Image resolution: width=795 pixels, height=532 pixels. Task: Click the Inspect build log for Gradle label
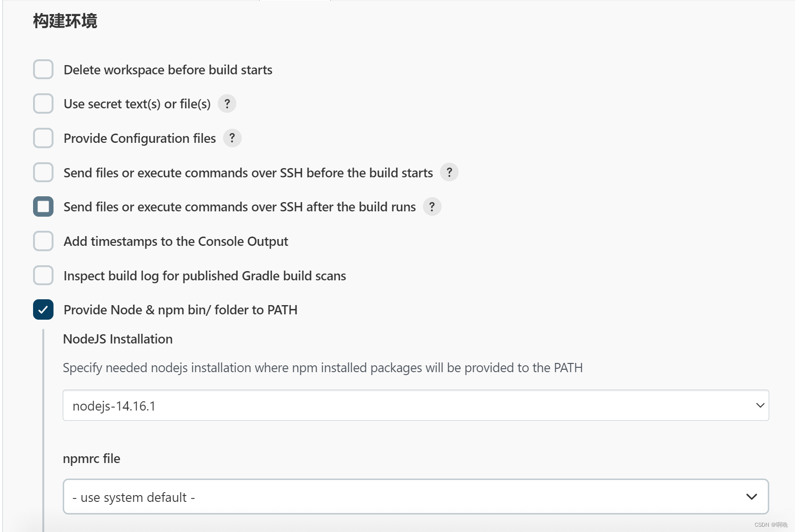[x=205, y=276]
